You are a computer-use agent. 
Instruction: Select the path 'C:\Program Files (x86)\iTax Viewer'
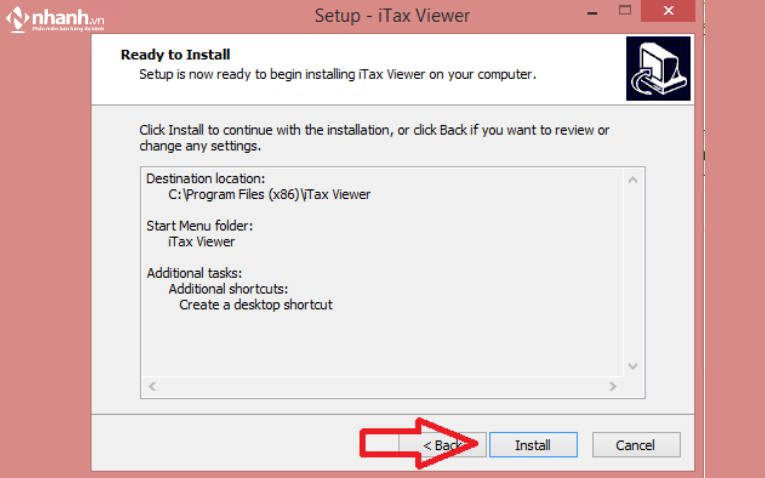tap(269, 195)
